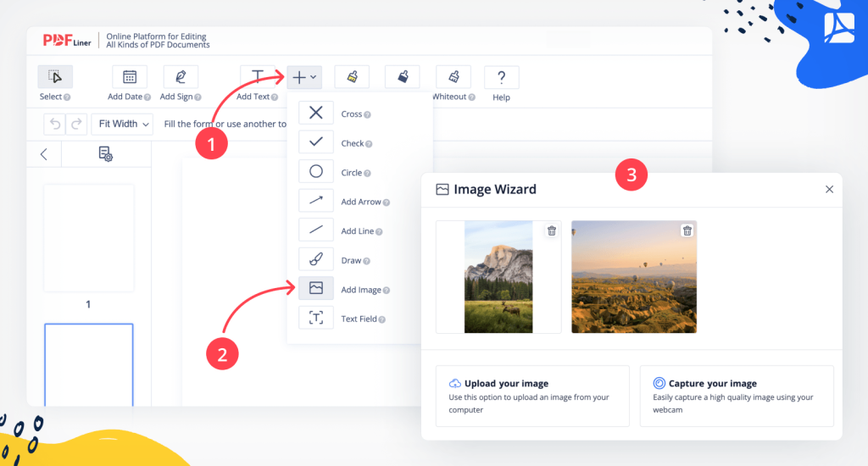
Task: Open the Fit Width zoom dropdown
Action: (x=123, y=124)
